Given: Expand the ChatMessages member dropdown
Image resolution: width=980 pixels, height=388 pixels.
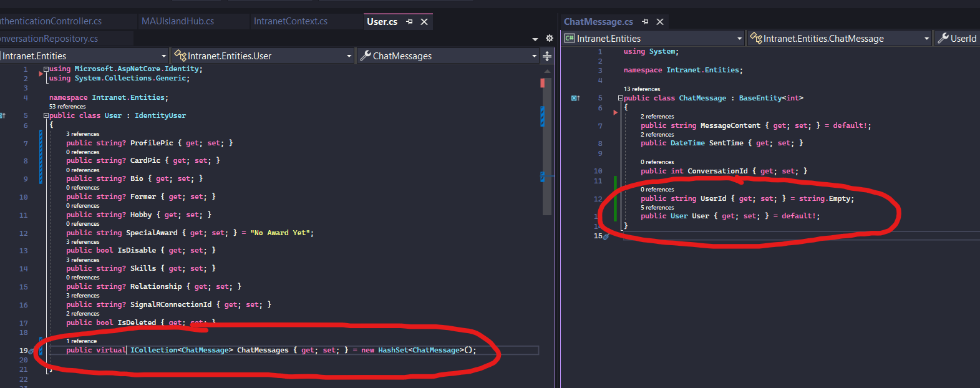Looking at the screenshot, I should click(x=534, y=56).
